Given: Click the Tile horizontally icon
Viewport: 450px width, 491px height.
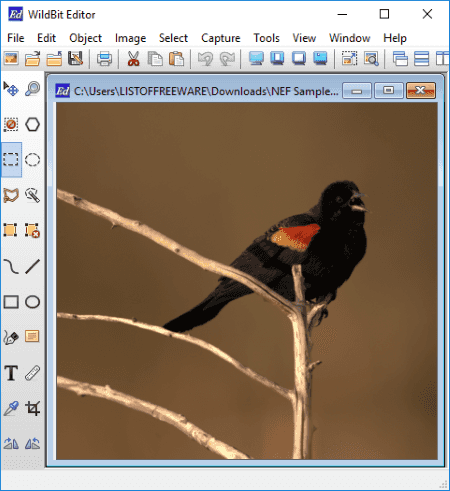Looking at the screenshot, I should (x=421, y=59).
